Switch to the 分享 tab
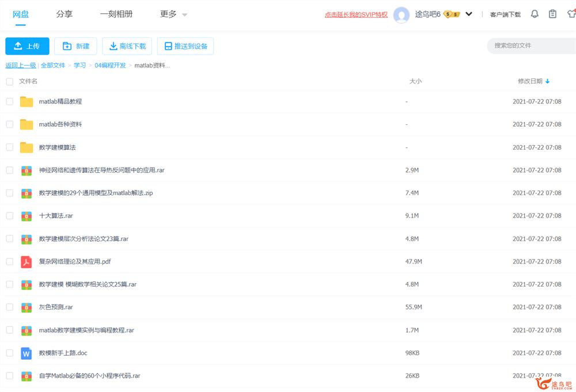Image resolution: width=576 pixels, height=392 pixels. 65,14
